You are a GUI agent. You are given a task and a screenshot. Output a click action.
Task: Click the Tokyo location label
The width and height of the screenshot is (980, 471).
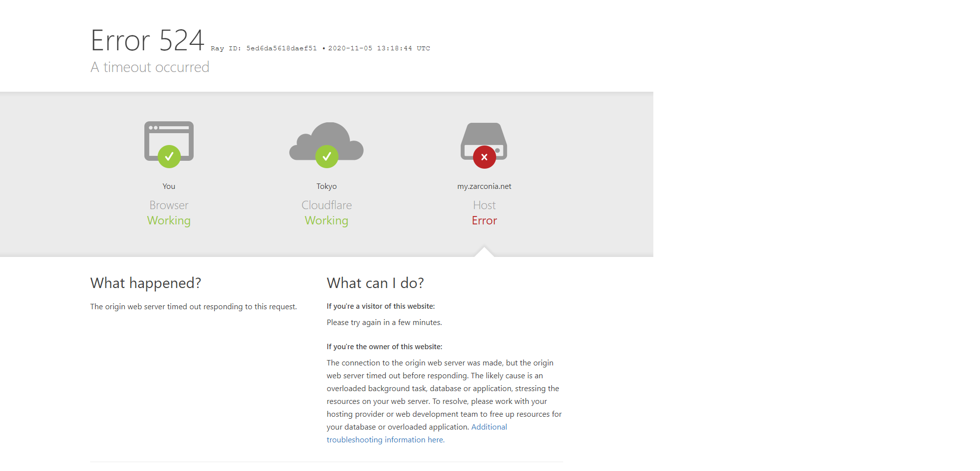(x=327, y=186)
